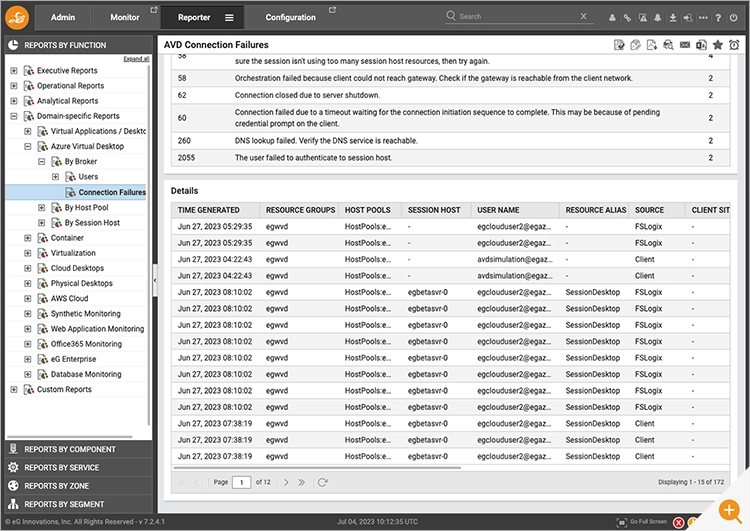Select Connection Failures report in tree

pos(112,192)
